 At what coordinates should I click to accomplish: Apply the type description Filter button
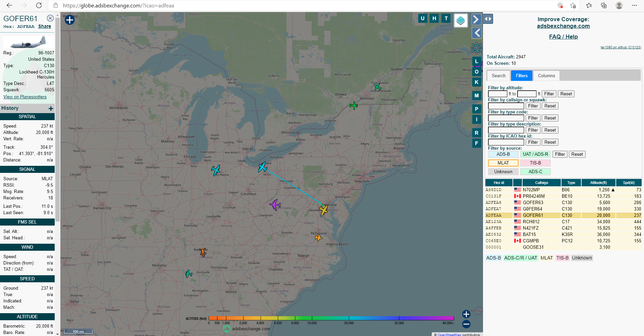[x=533, y=130]
